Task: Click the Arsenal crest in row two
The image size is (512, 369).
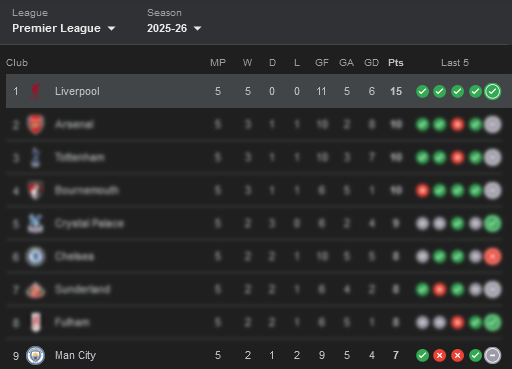Action: click(x=35, y=124)
